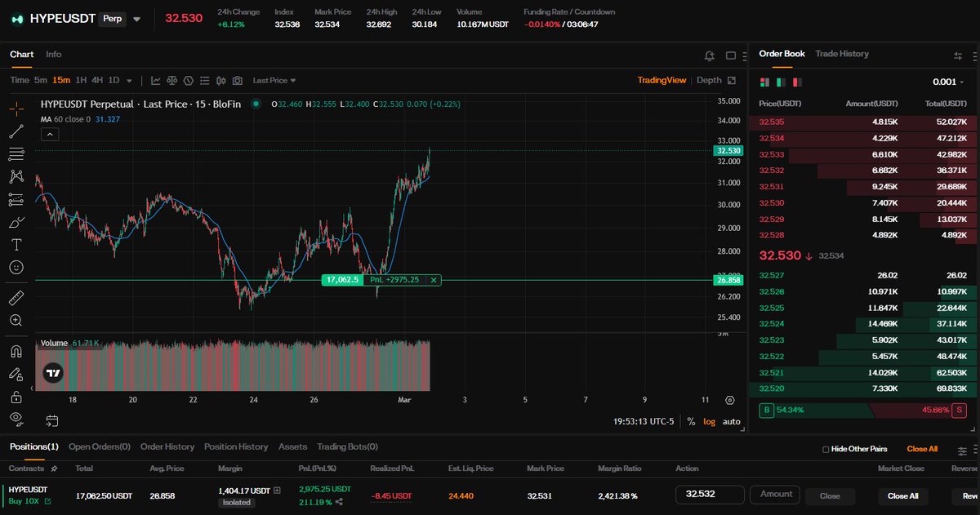Open order book settings sliders icon
This screenshot has height=515, width=980.
tap(958, 55)
